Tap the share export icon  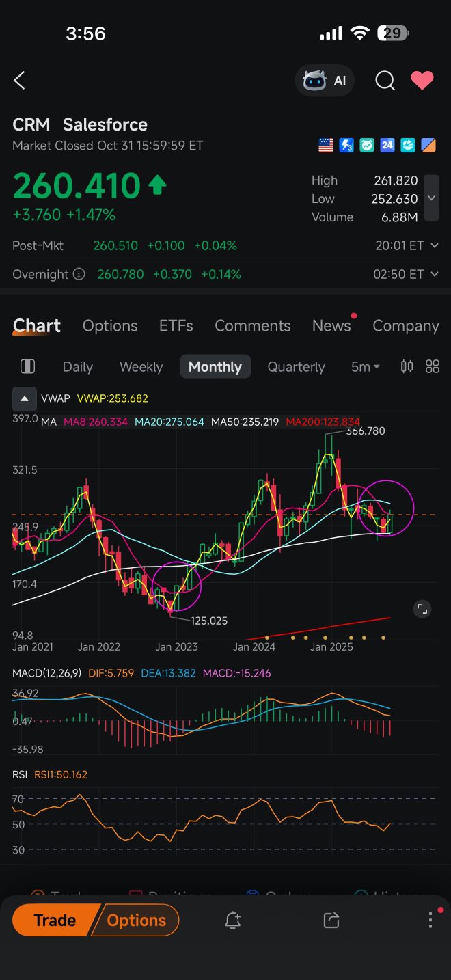click(331, 920)
